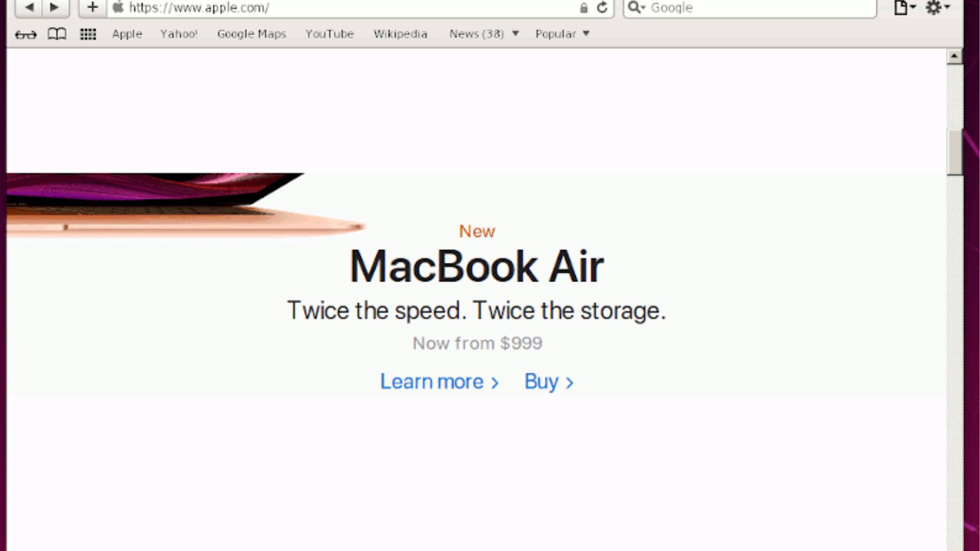Click the page reload icon
Image resolution: width=980 pixels, height=551 pixels.
point(602,8)
